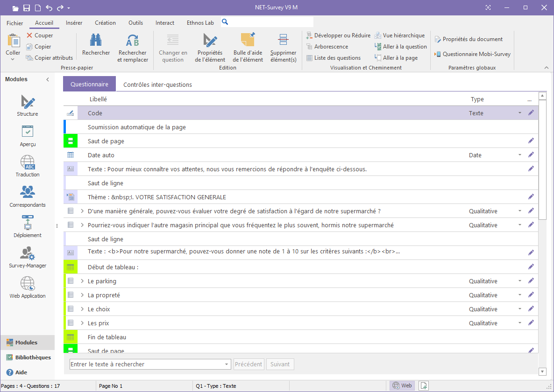Screen dimensions: 554x392
Task: Open Questionnaire Mobi-Survey
Action: 472,54
